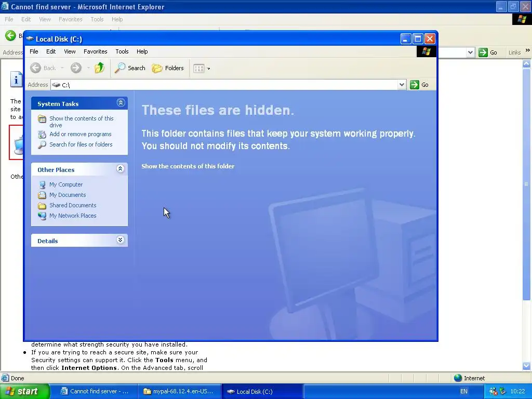Collapse the Other Places panel
The height and width of the screenshot is (399, 532).
[120, 169]
